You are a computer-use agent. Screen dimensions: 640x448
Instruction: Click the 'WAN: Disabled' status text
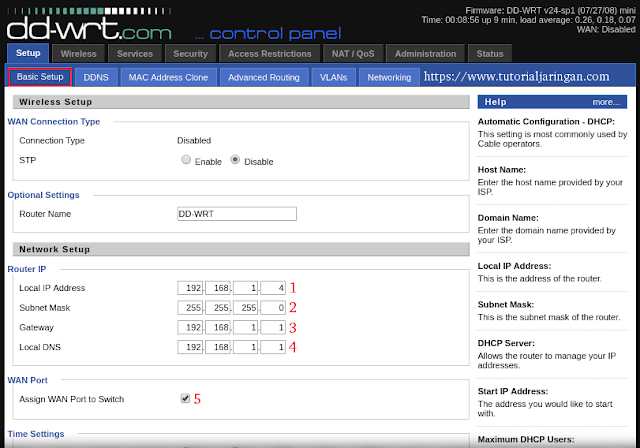click(x=606, y=29)
